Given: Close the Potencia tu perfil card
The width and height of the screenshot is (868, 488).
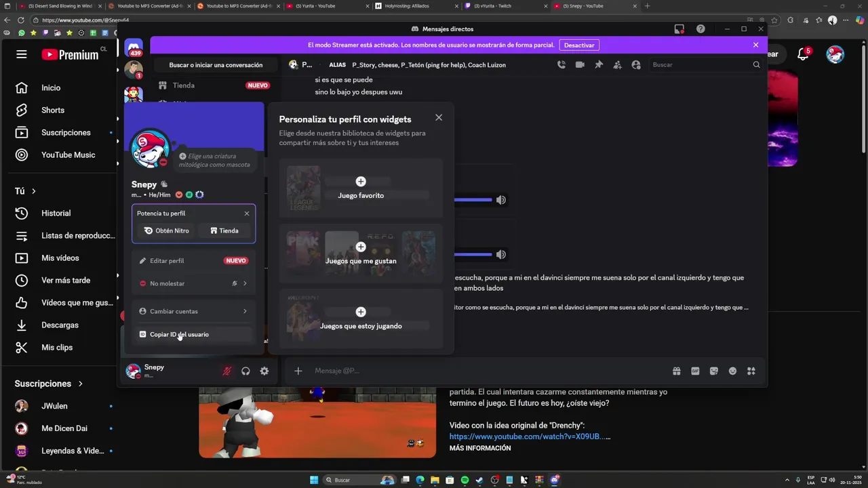Looking at the screenshot, I should [x=247, y=213].
